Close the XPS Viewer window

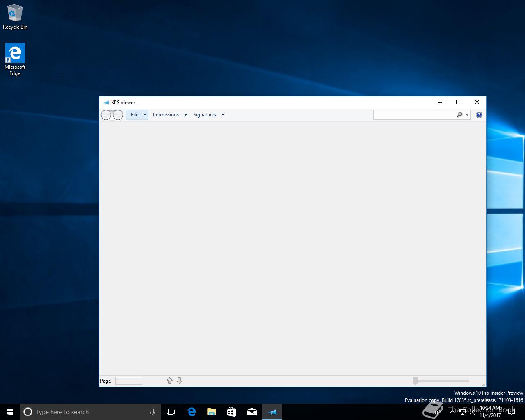477,102
